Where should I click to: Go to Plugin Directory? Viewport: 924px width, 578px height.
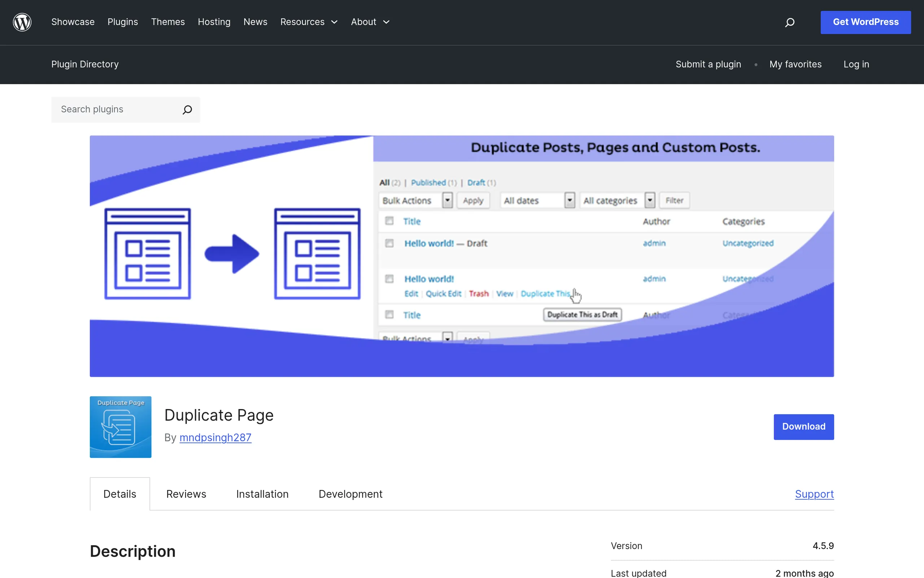point(85,64)
